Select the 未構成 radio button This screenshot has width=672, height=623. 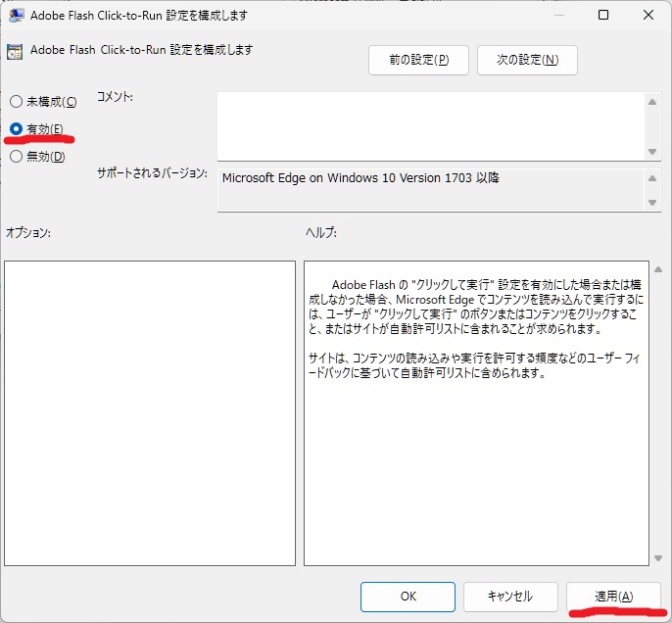pos(16,102)
